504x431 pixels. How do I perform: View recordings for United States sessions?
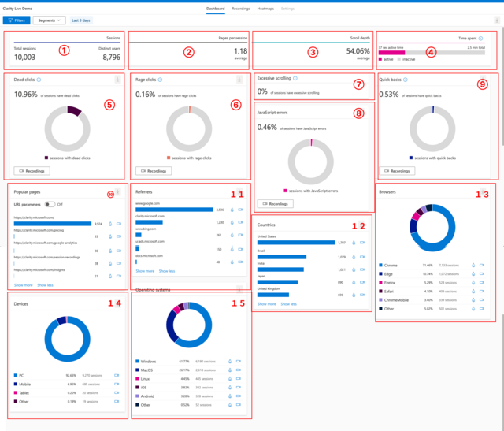(362, 243)
